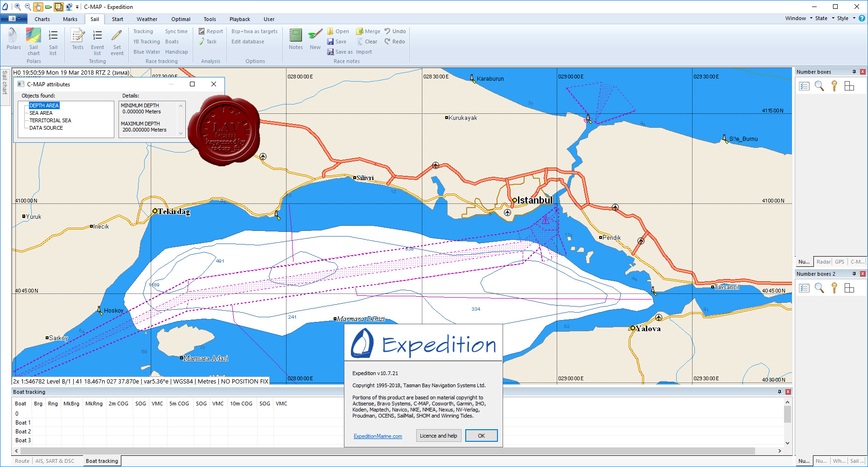Click the zoom in magnifier icon
Screen dimensions: 868x467
pos(17,7)
